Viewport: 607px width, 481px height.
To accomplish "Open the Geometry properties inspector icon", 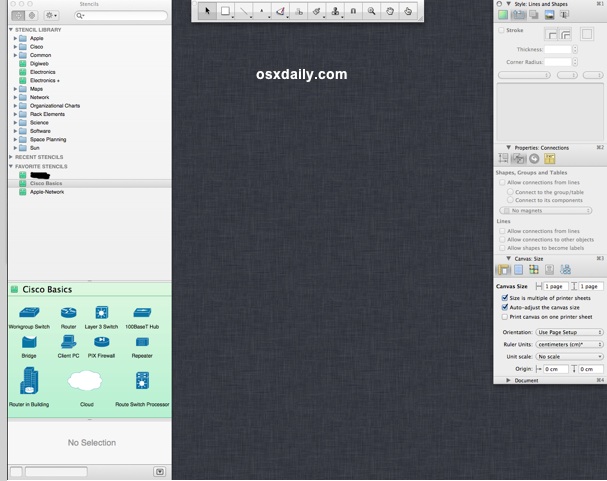I will click(x=503, y=158).
